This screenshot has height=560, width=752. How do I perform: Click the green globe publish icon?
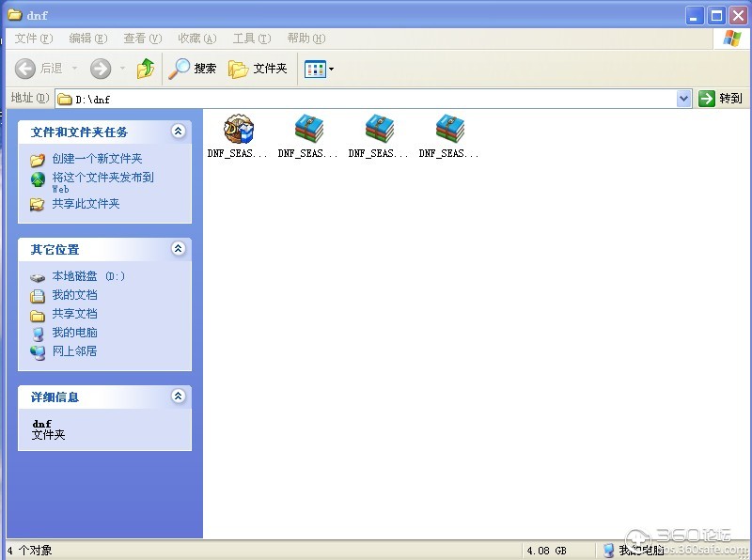coord(38,179)
